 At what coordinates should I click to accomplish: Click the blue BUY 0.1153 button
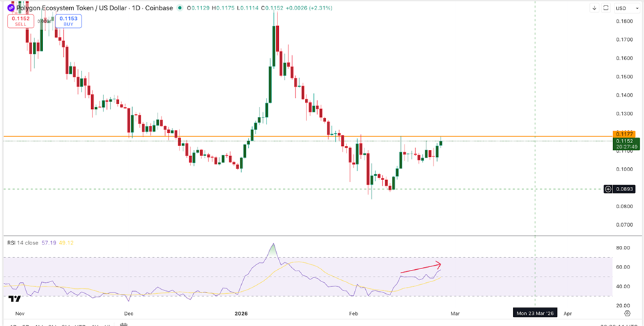point(69,21)
